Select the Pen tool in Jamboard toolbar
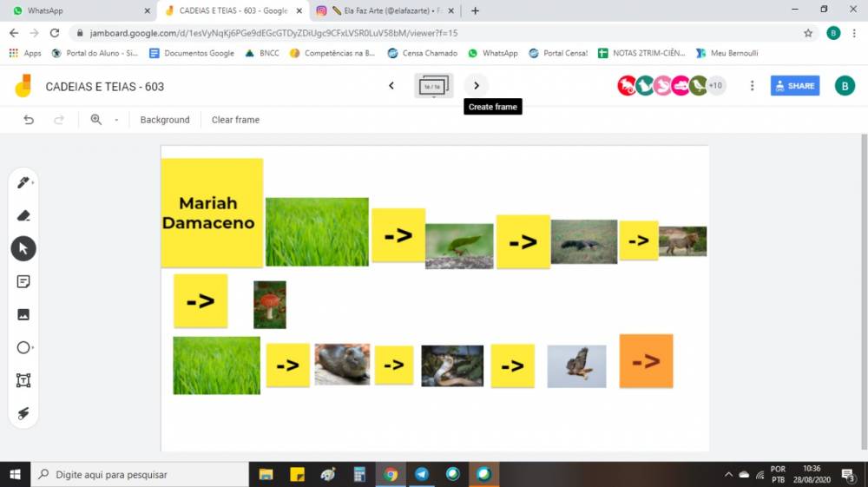868x487 pixels. point(23,183)
